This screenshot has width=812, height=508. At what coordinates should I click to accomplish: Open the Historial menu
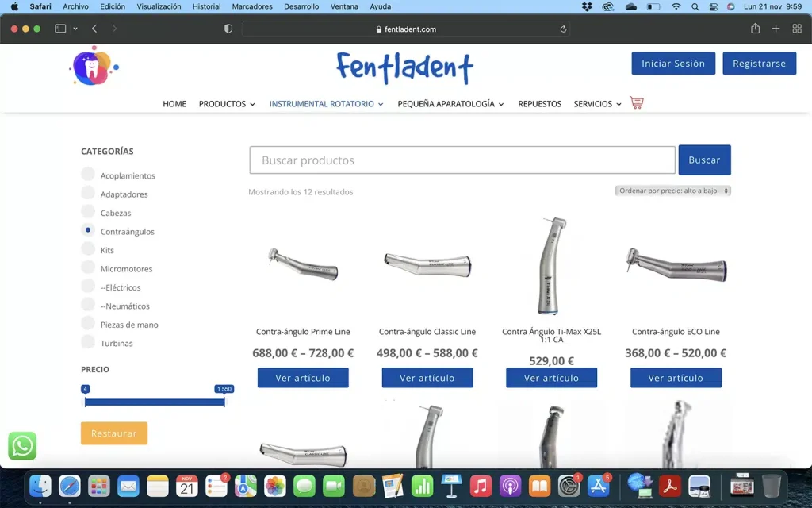[207, 6]
